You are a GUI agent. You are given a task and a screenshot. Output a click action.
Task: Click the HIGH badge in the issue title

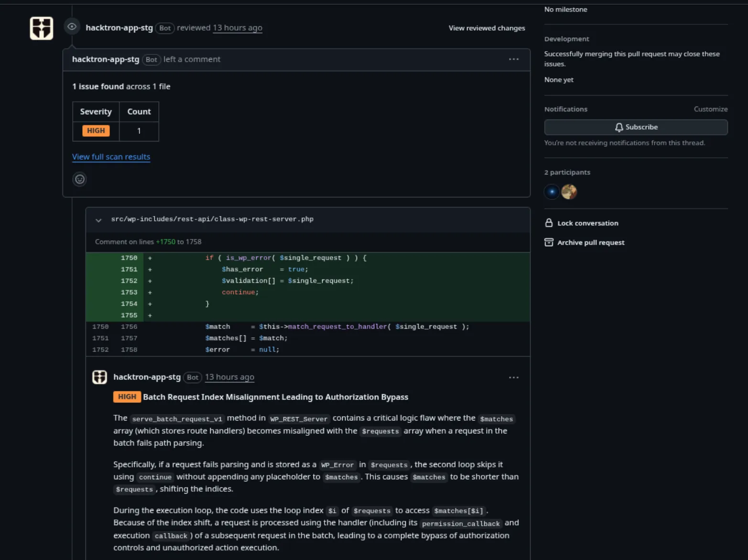[127, 397]
